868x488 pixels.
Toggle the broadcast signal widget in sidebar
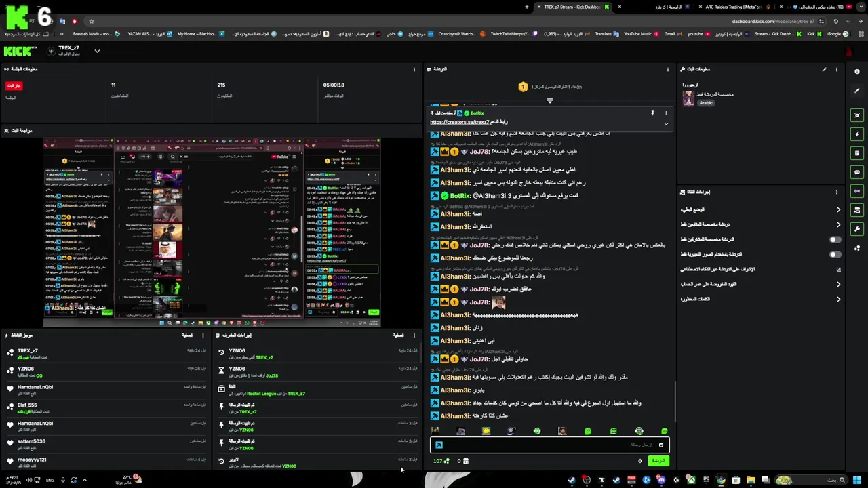pos(857,191)
